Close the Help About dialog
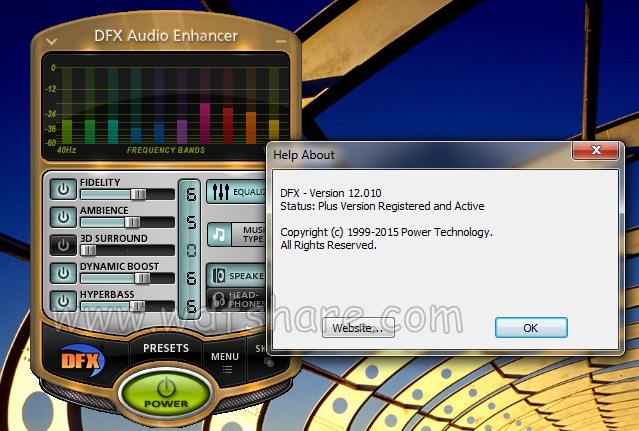639x431 pixels. (x=596, y=150)
